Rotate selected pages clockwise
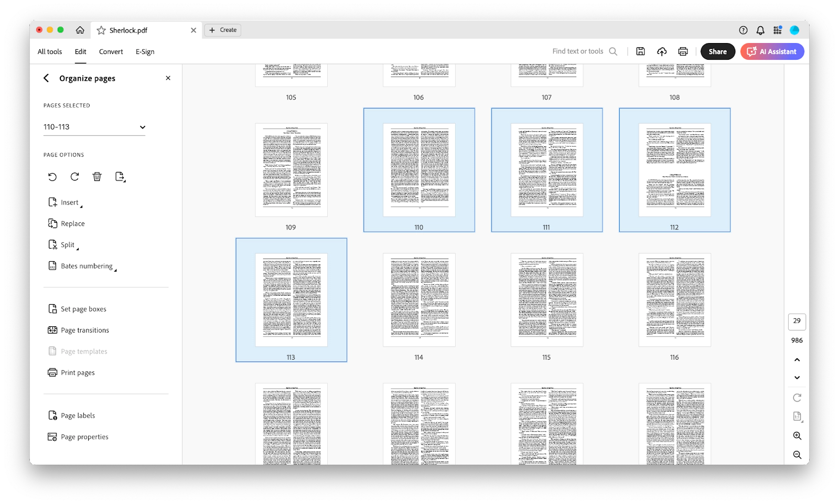This screenshot has height=504, width=839. pyautogui.click(x=74, y=177)
